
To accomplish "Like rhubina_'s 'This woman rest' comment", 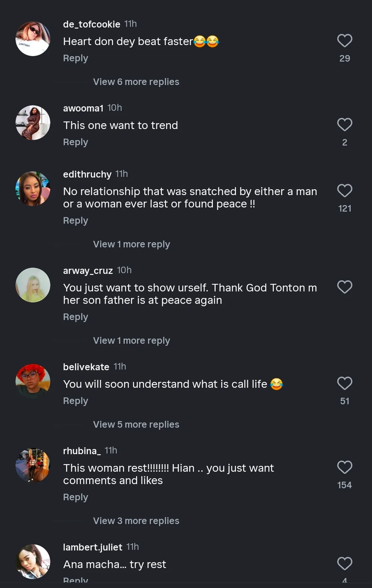I will point(344,467).
